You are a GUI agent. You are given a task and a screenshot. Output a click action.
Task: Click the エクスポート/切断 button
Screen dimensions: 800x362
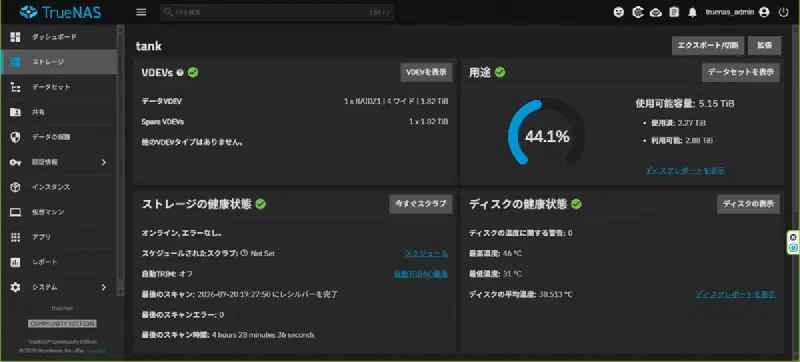(708, 45)
